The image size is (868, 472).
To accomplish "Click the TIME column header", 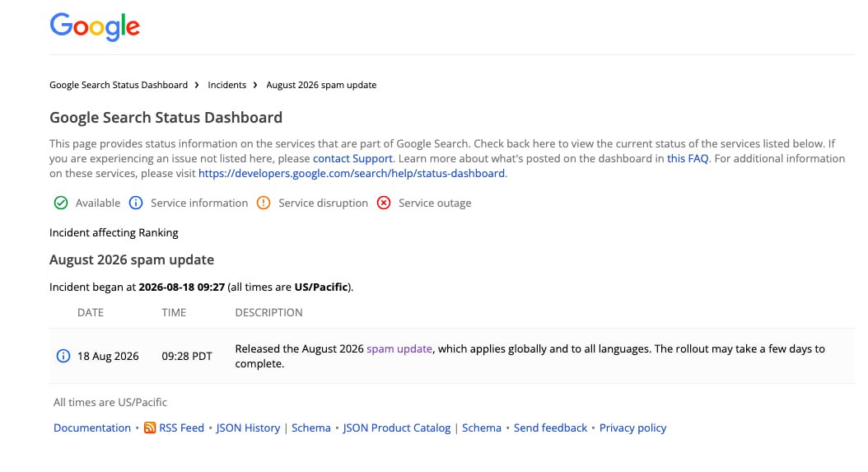I will pos(174,312).
